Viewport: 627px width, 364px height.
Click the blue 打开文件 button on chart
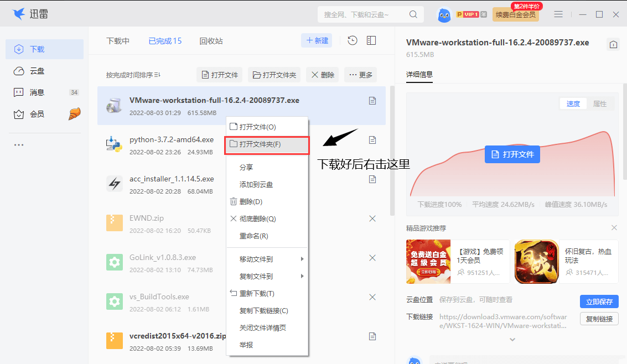click(x=512, y=154)
